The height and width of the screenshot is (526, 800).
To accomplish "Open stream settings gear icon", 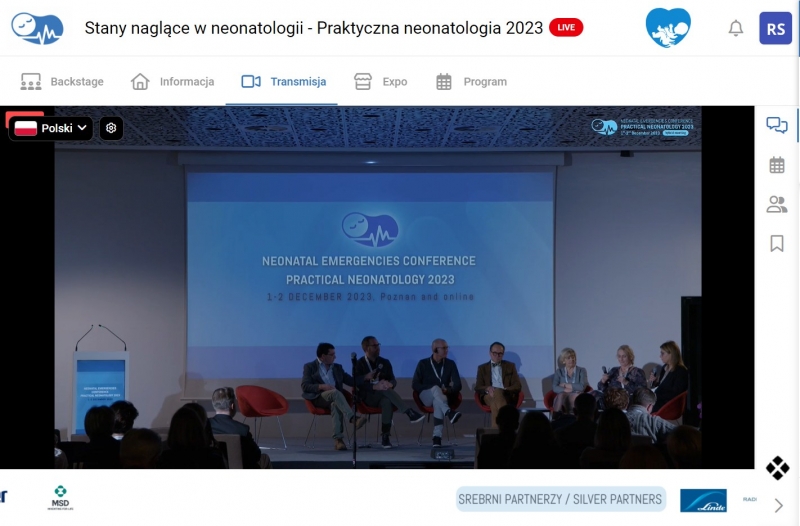I will click(x=111, y=128).
